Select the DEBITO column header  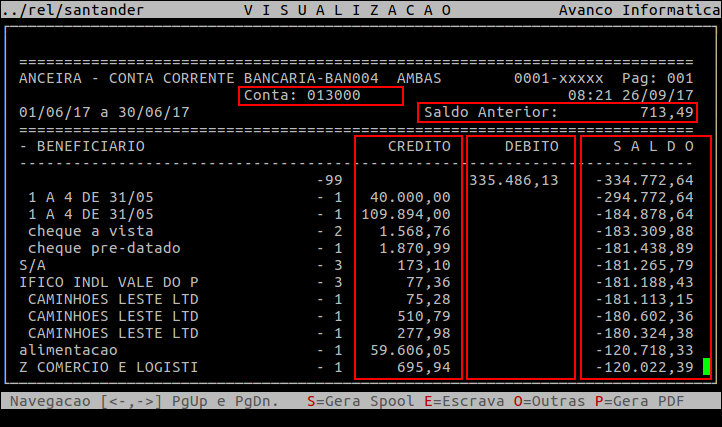click(531, 146)
